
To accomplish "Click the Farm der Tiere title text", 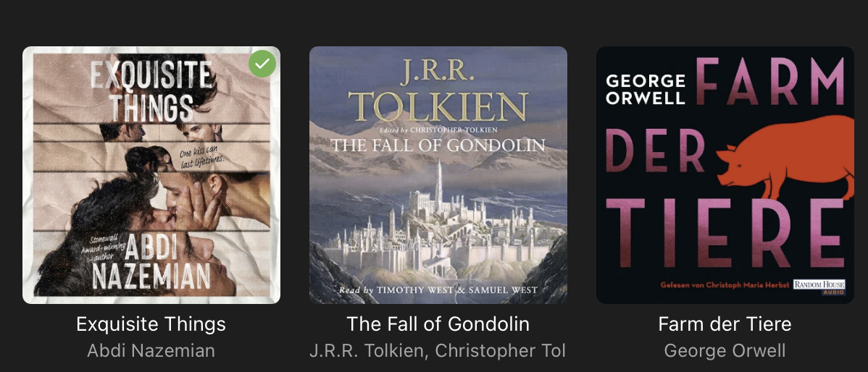I will tap(725, 324).
